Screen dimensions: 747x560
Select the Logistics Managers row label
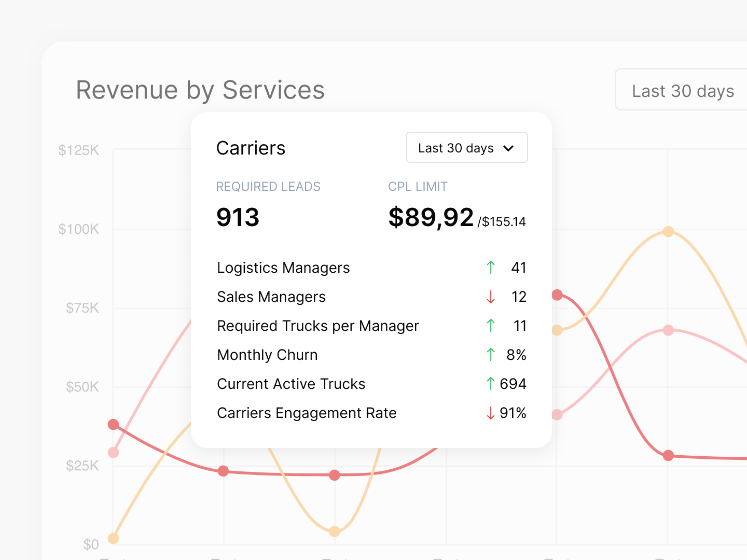(283, 268)
